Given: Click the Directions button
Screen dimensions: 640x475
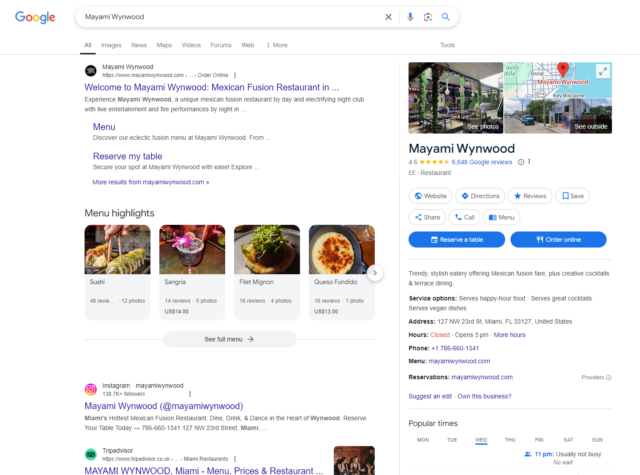Looking at the screenshot, I should tap(480, 196).
